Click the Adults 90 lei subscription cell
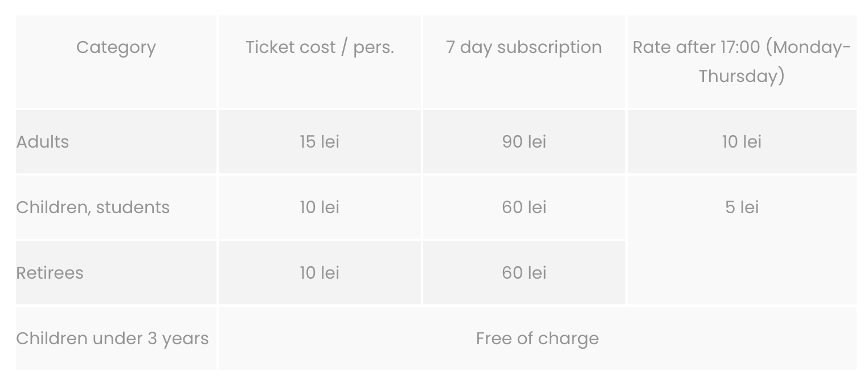Screen dimensions: 868x383 click(524, 142)
